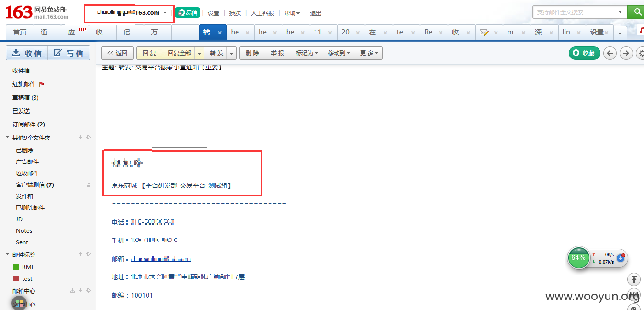Click the 收信 receive mail button
Viewport: 644px width, 310px height.
coord(27,53)
